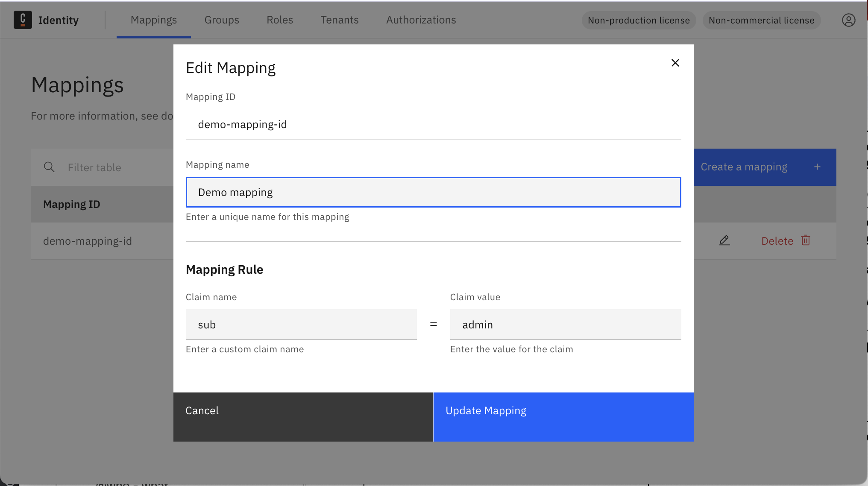The height and width of the screenshot is (486, 868).
Task: Click the Claim name field containing sub
Action: tap(301, 325)
